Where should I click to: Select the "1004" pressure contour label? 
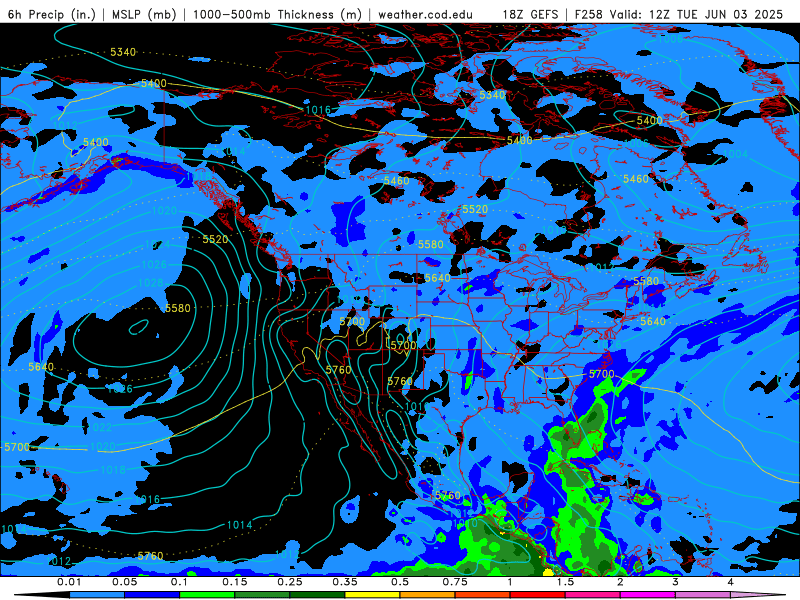[735, 154]
